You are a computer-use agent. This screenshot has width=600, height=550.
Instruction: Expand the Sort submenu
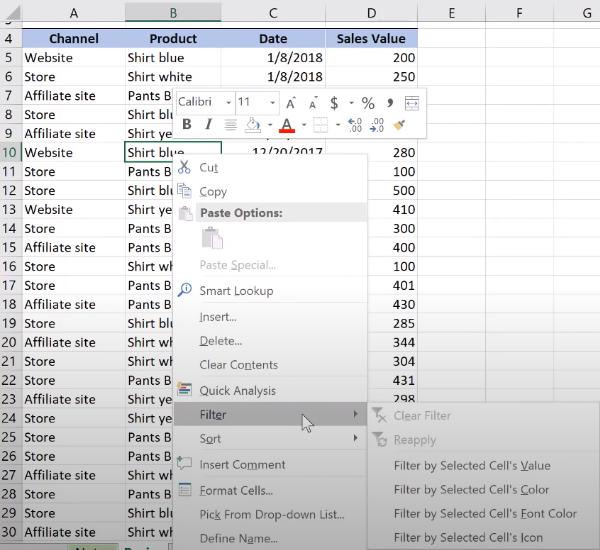271,439
